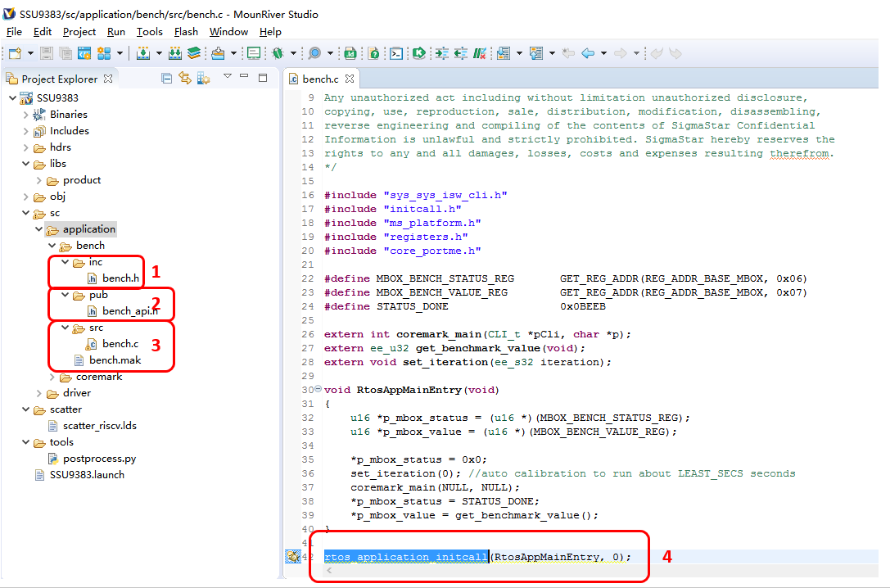The width and height of the screenshot is (890, 588).
Task: Toggle Link with Editor in Project Explorer
Action: pos(185,79)
